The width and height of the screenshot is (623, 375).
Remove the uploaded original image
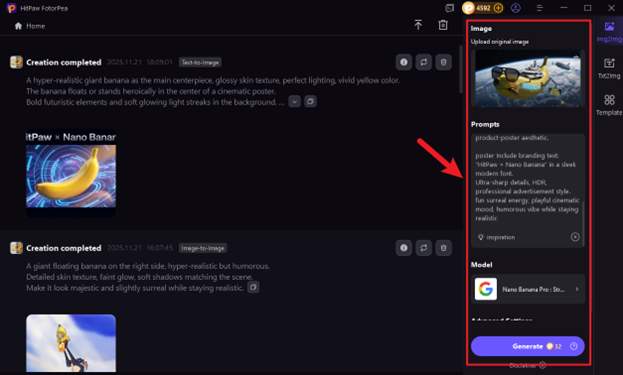coord(576,58)
